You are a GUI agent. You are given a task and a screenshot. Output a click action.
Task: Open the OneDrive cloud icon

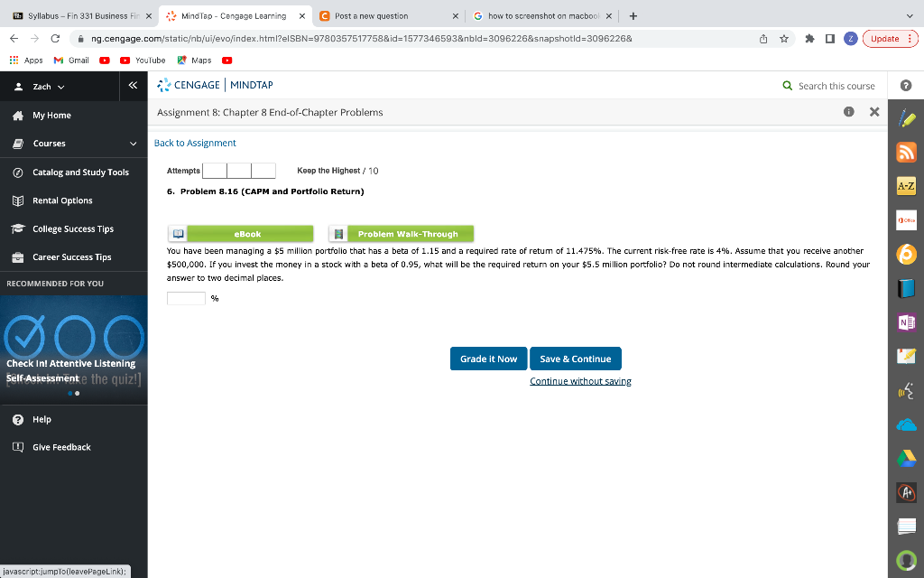(x=905, y=424)
